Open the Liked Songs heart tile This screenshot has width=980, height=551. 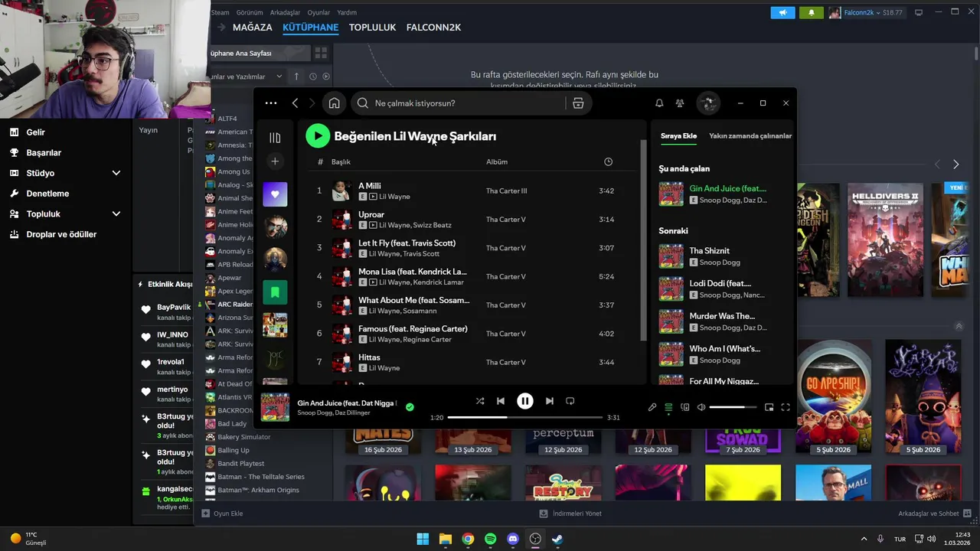(275, 194)
